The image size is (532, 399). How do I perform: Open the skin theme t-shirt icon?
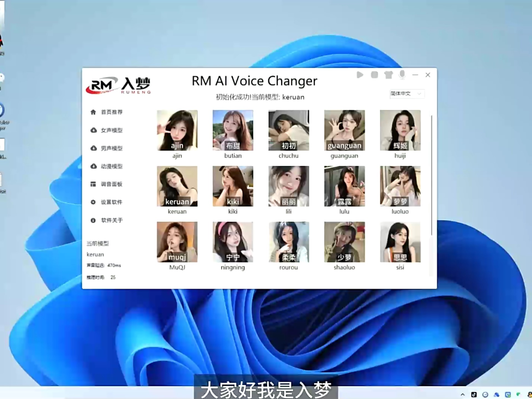tap(388, 75)
